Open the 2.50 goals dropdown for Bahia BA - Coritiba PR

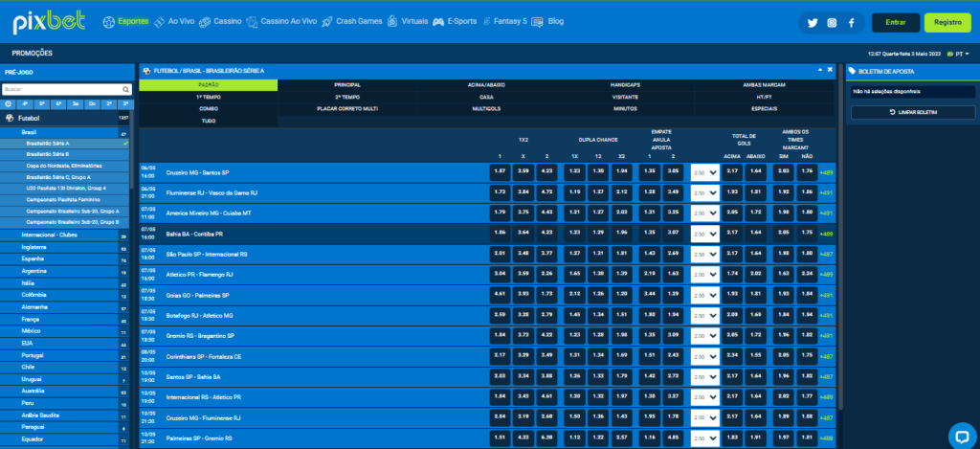coord(704,234)
